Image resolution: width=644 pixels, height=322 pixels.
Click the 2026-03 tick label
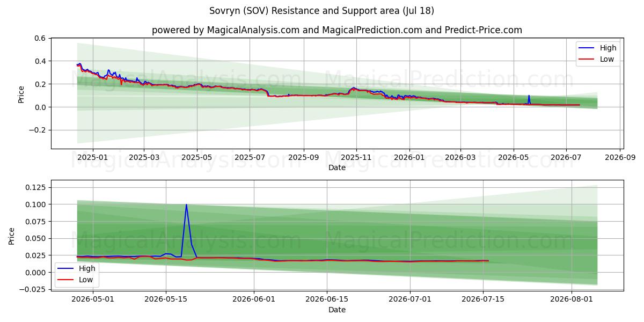point(460,157)
